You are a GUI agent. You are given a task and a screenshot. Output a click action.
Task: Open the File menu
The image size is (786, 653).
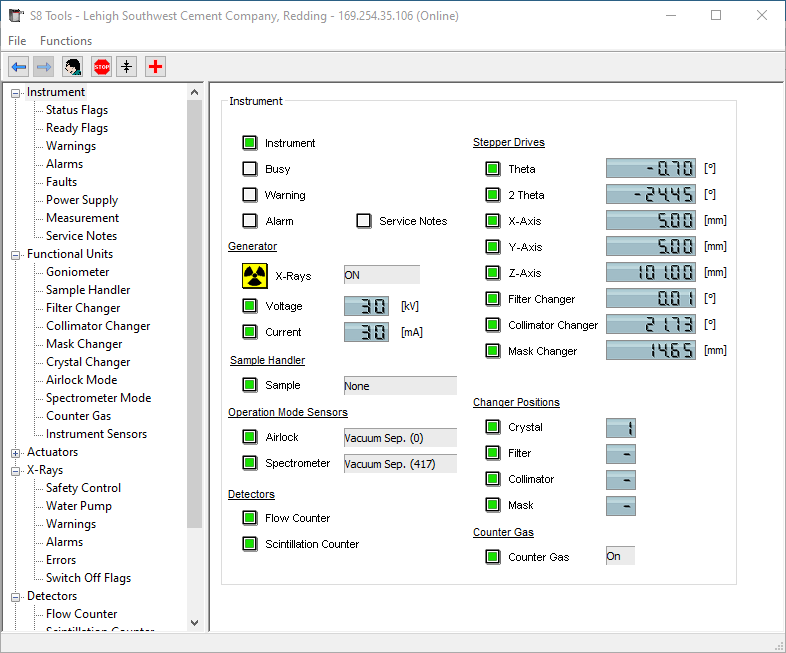(17, 41)
